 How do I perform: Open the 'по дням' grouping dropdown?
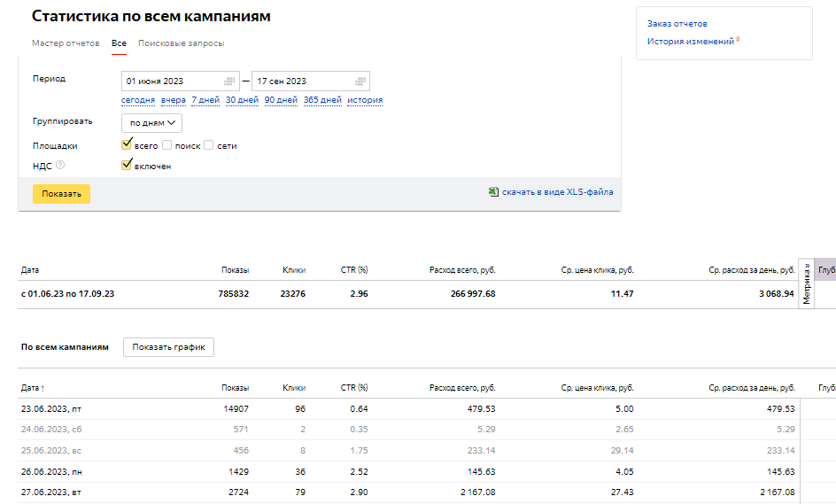(152, 123)
